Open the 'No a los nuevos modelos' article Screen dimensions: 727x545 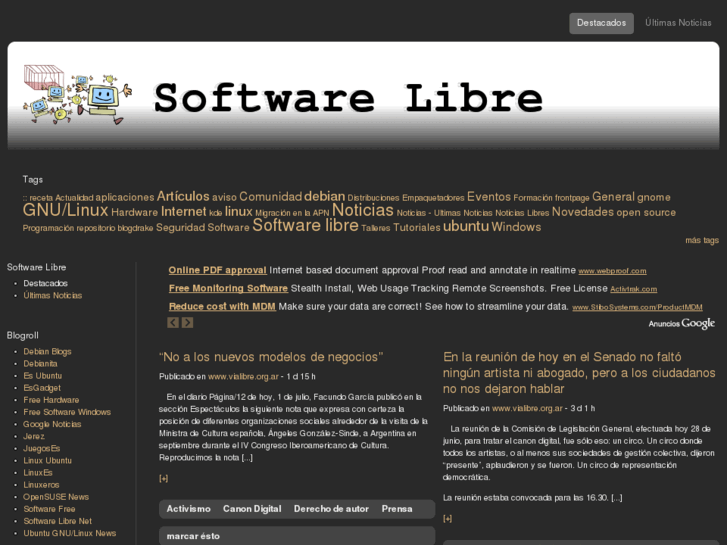(x=271, y=357)
